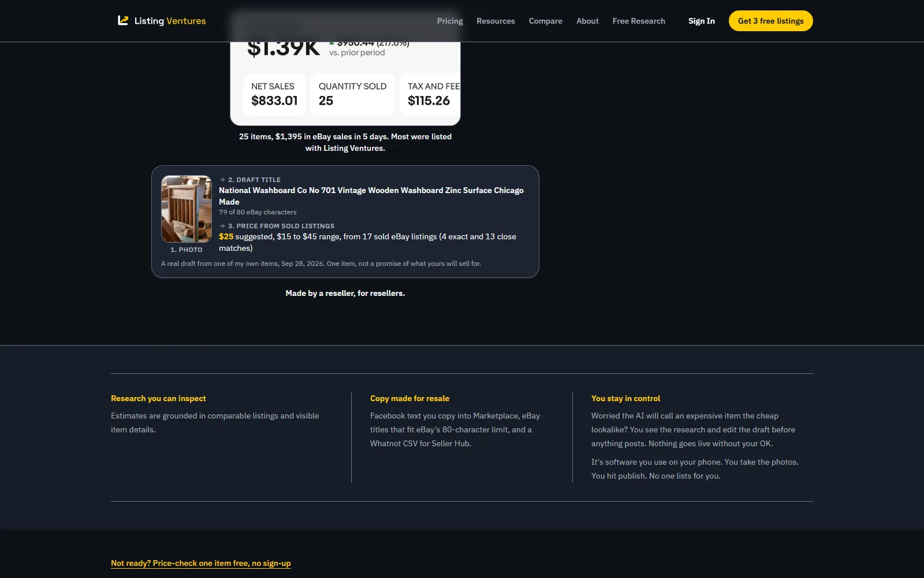This screenshot has width=924, height=578.
Task: Click 'Made by a reseller, for resellers.' text
Action: tap(345, 293)
